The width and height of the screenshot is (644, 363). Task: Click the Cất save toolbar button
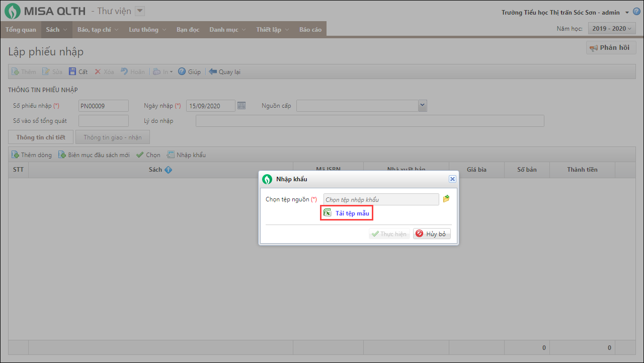78,71
